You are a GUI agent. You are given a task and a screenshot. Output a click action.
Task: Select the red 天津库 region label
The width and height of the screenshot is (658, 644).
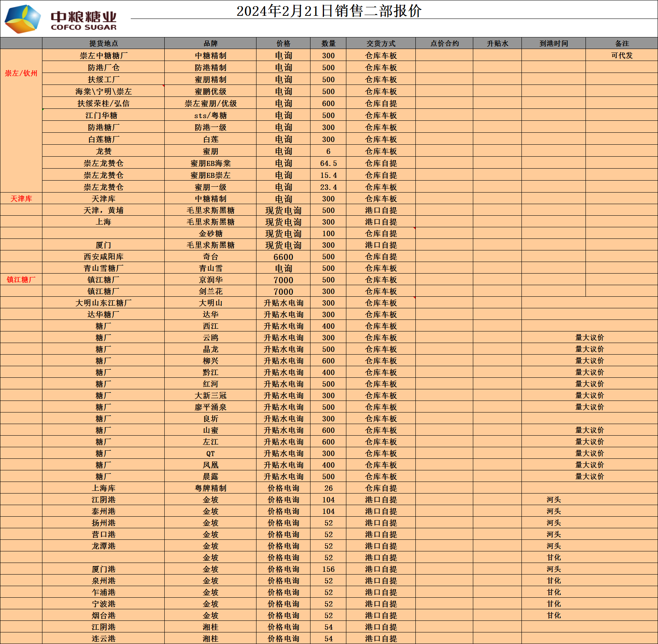pos(21,199)
